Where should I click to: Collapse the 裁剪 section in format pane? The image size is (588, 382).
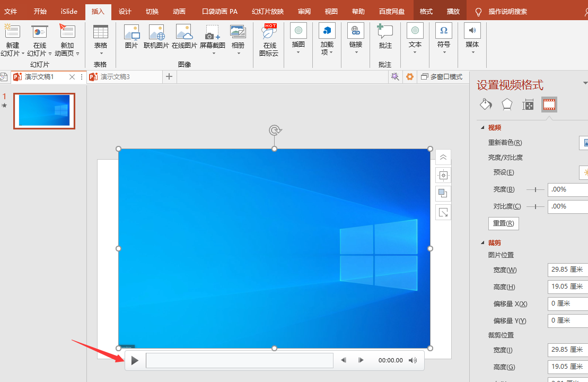pyautogui.click(x=483, y=243)
